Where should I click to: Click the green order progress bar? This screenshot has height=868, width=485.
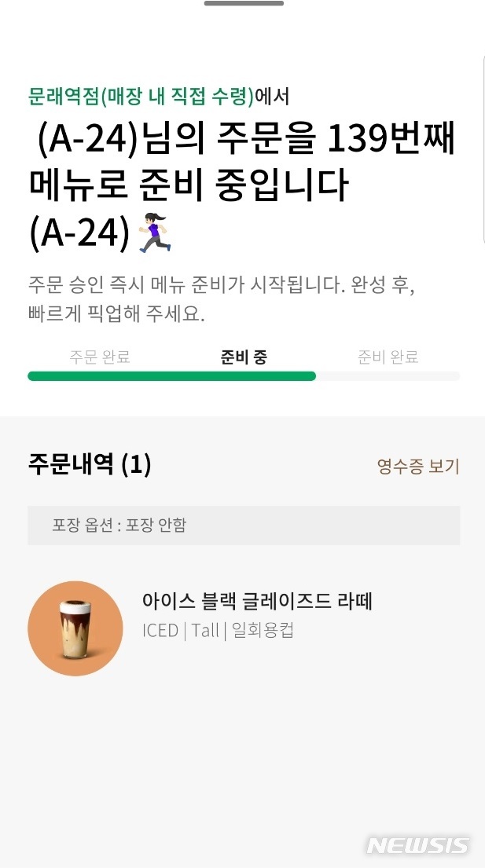(x=172, y=375)
